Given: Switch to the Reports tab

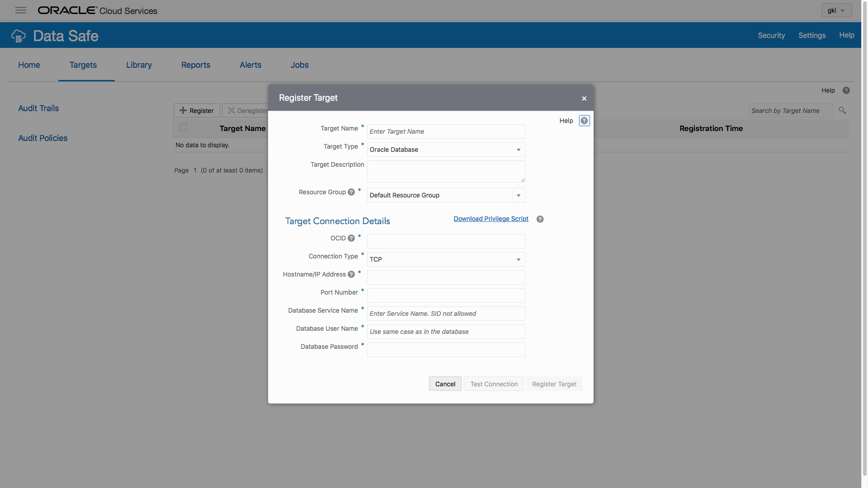Looking at the screenshot, I should tap(195, 65).
